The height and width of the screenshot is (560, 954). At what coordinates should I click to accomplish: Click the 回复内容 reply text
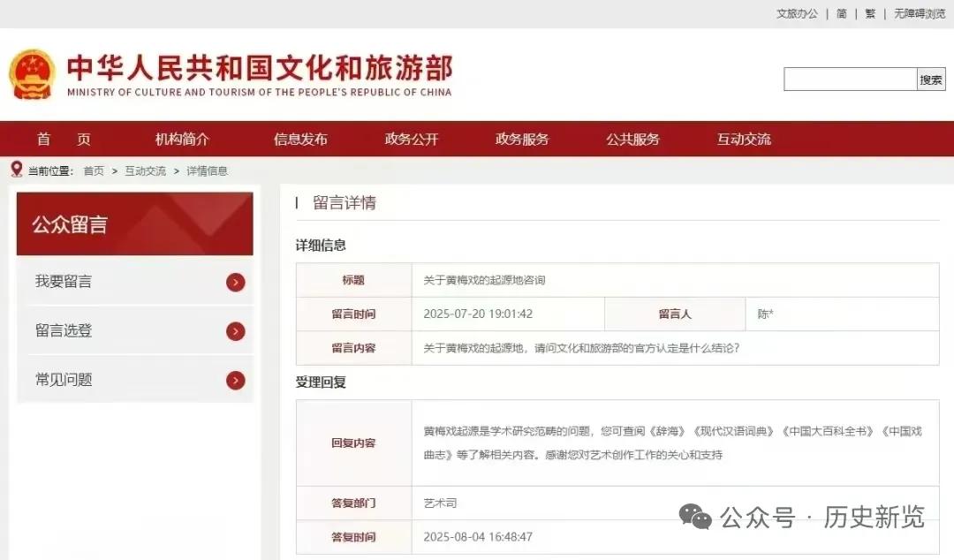(x=673, y=443)
